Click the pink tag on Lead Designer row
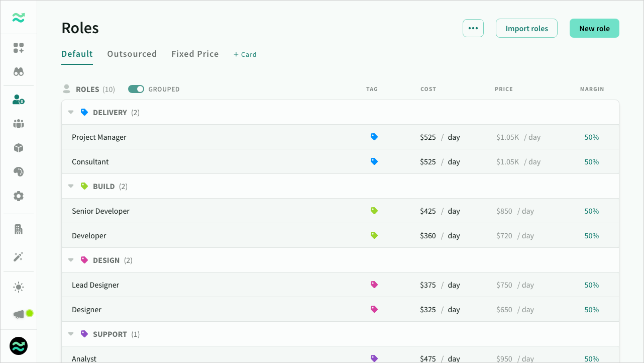The image size is (644, 363). 374,285
